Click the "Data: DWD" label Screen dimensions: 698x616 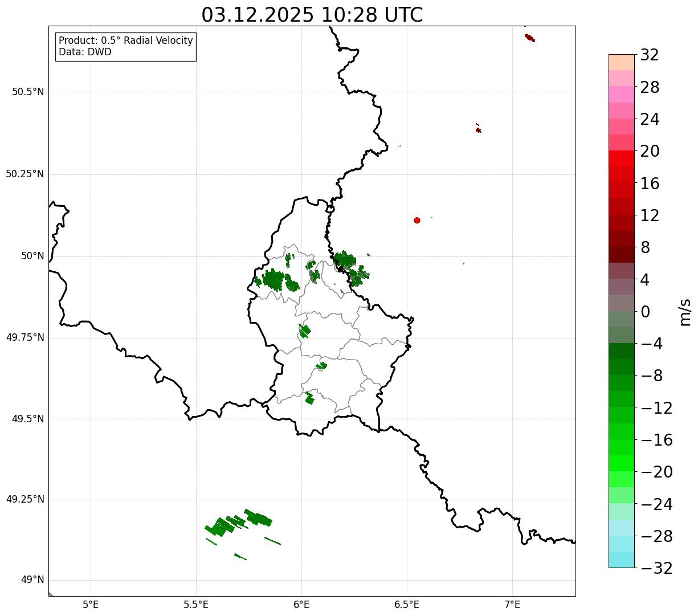pos(85,52)
